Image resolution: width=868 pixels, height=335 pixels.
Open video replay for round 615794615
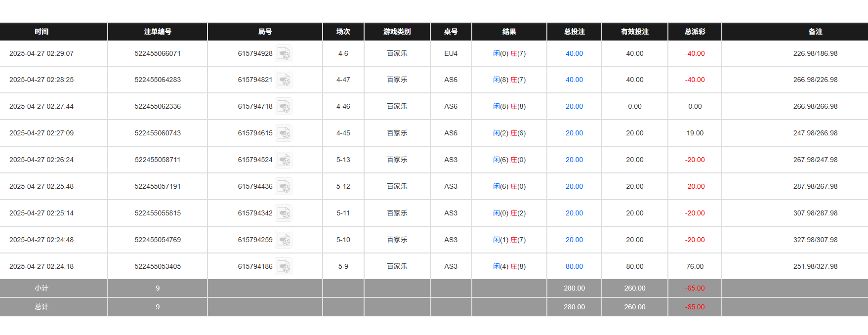[x=284, y=133]
